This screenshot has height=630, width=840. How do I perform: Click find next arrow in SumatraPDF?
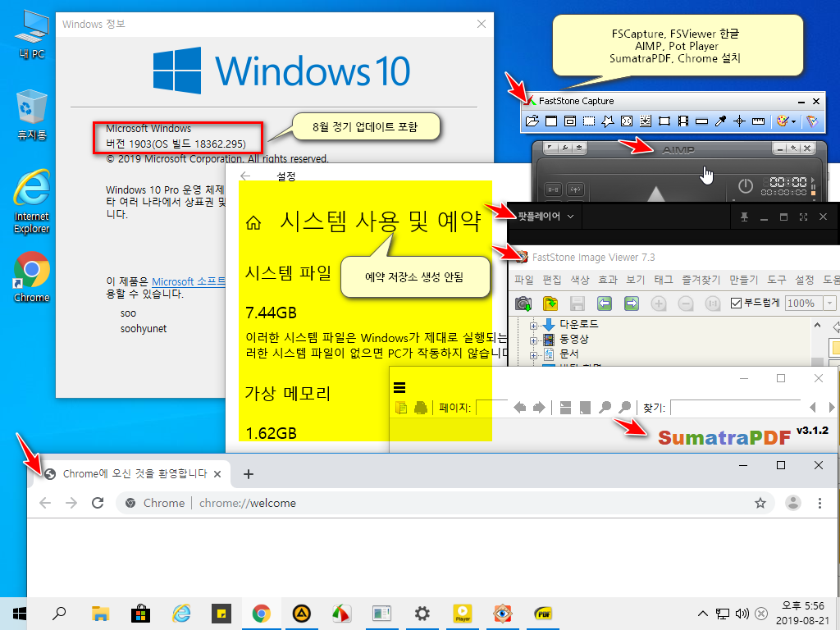(831, 408)
